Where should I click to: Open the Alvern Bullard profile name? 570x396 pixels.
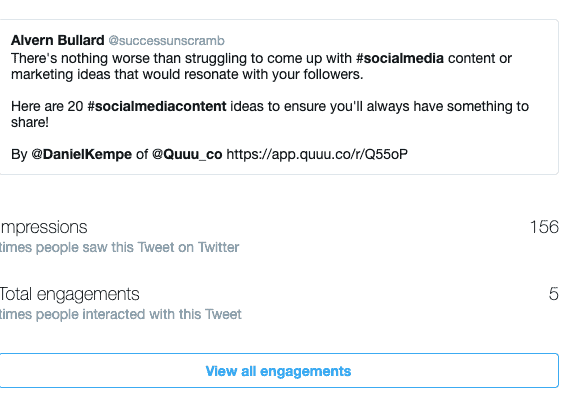(x=57, y=40)
